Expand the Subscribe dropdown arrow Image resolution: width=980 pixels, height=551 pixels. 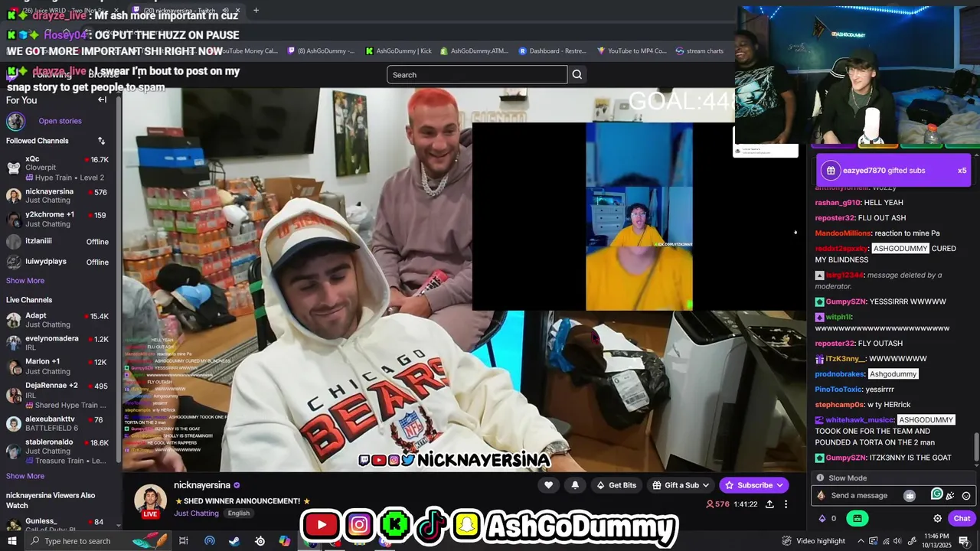coord(779,485)
